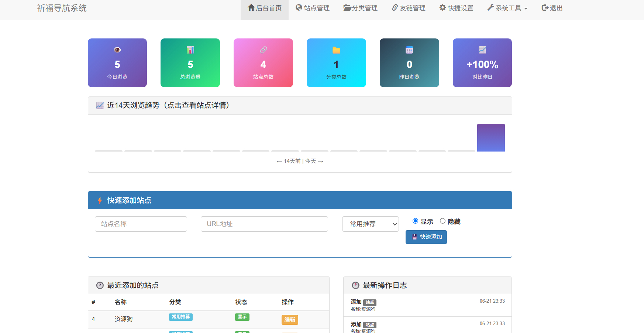This screenshot has height=333, width=644.
Task: Click the chain-link icon beside 友链管理
Action: 395,8
